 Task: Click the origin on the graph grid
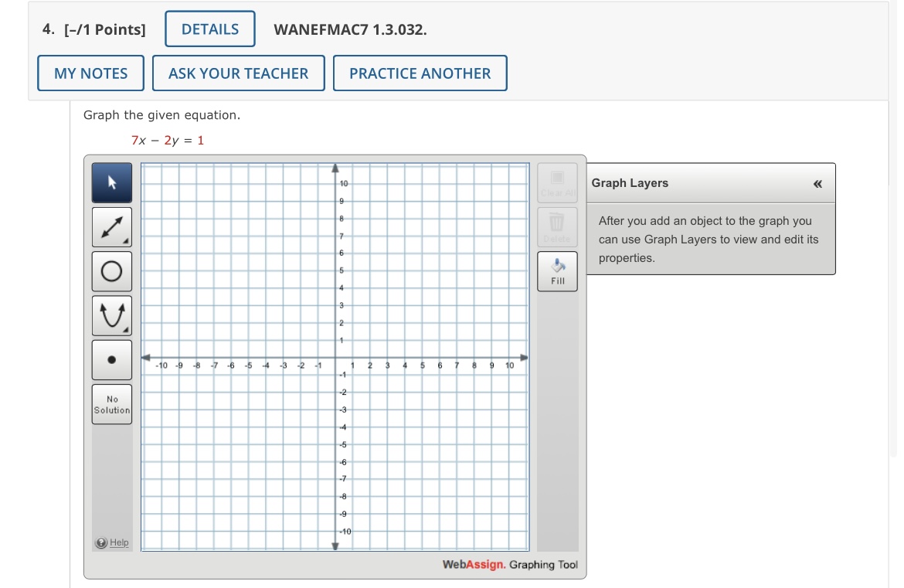(335, 358)
